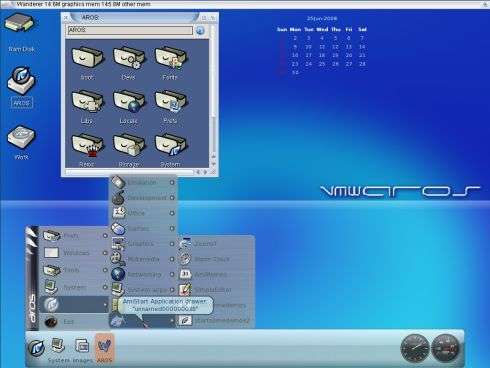Click the round blue button beside path field
The width and height of the screenshot is (490, 368).
[x=200, y=31]
